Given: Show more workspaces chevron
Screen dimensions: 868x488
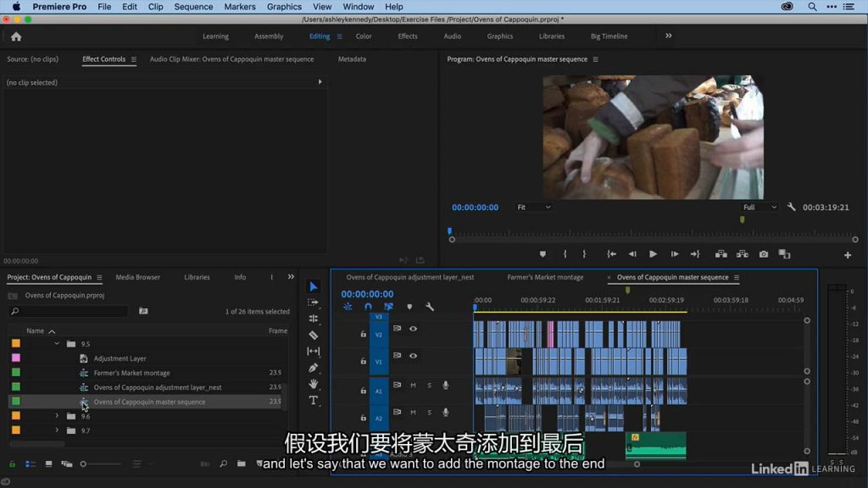Looking at the screenshot, I should tap(669, 36).
